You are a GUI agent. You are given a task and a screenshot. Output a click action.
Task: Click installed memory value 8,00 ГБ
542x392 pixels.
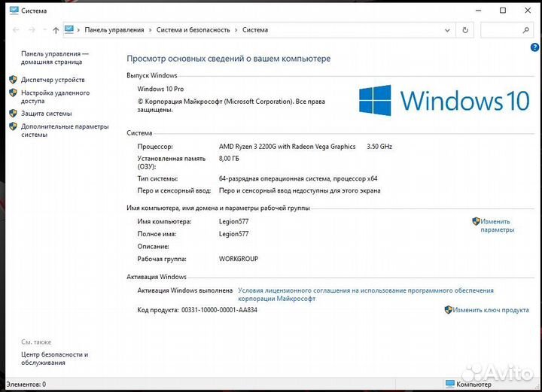coord(229,159)
